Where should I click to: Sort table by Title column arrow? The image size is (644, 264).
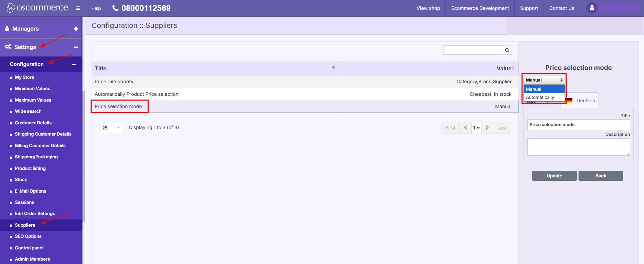(x=333, y=68)
